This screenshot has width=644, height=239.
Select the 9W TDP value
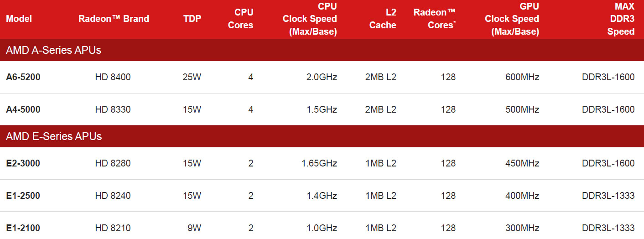pos(194,228)
